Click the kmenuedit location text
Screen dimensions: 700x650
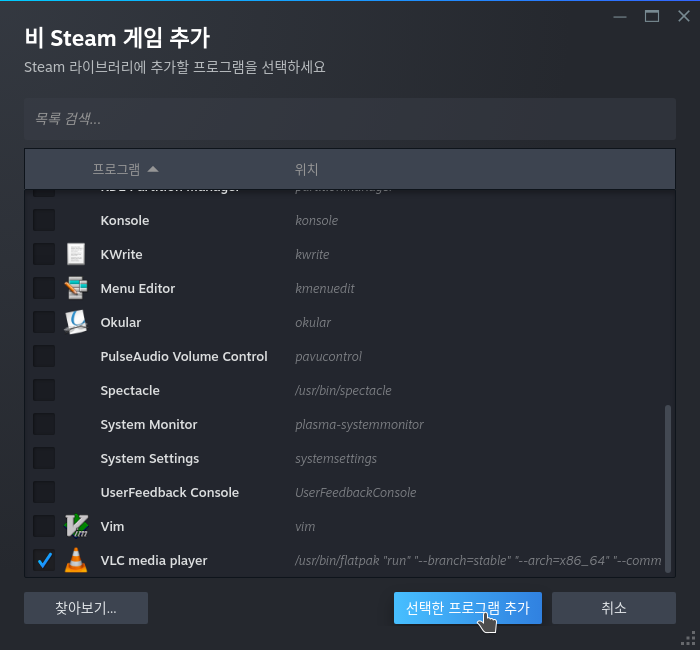coord(325,288)
